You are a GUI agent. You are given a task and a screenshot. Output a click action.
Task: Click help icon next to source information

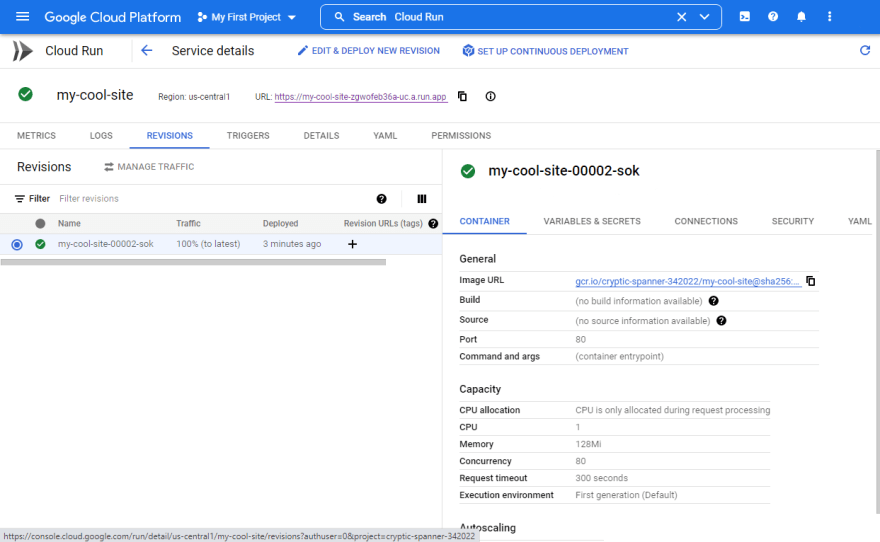[x=721, y=320]
